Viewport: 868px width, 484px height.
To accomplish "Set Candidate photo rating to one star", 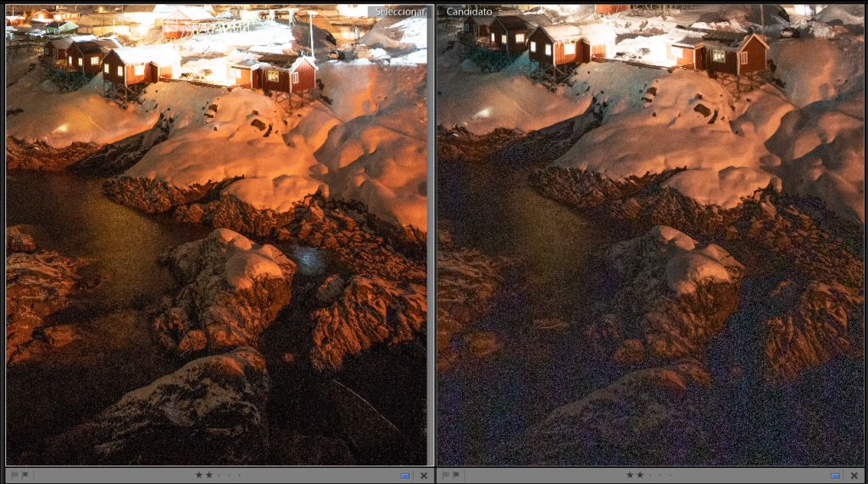I will tap(630, 476).
